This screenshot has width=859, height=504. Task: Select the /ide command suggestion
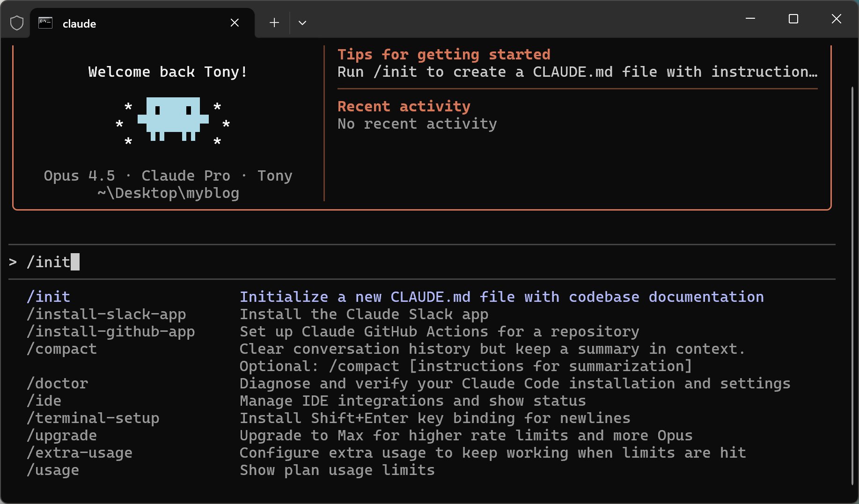(44, 401)
